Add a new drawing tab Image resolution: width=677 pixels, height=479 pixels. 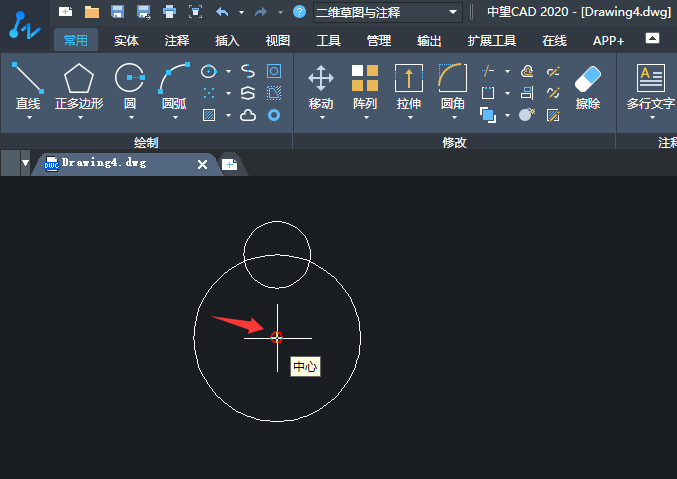pos(229,164)
